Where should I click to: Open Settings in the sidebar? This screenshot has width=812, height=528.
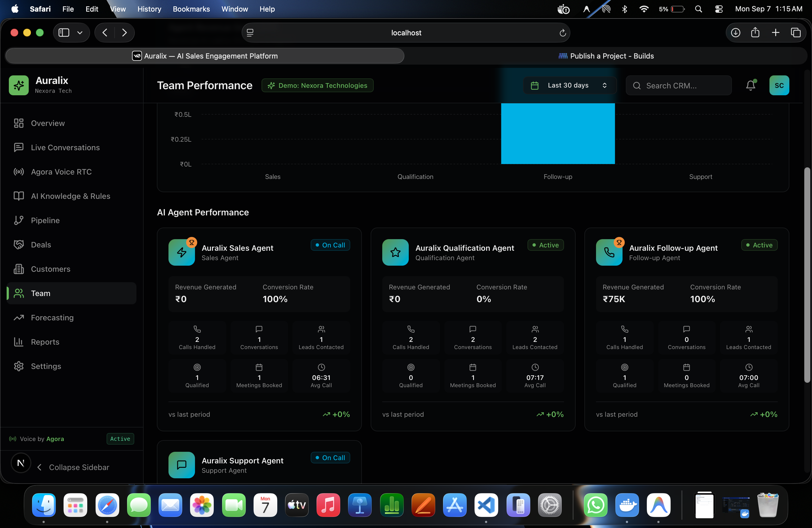click(x=71, y=366)
